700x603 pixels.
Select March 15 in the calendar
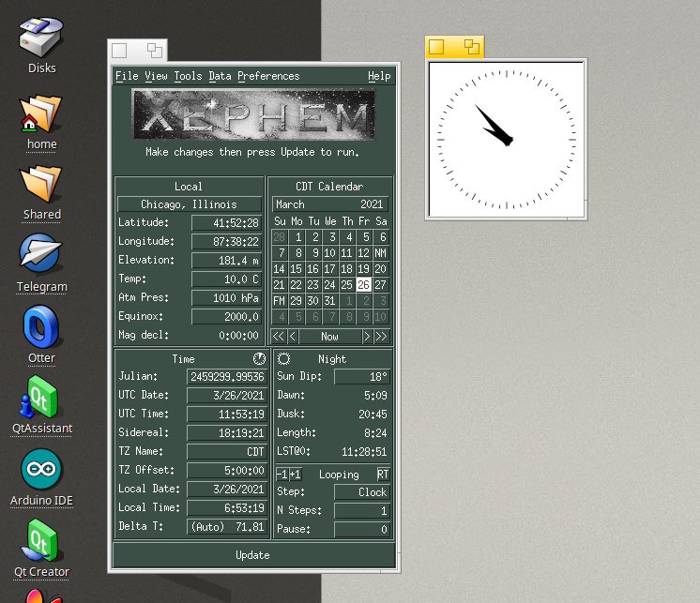[296, 269]
